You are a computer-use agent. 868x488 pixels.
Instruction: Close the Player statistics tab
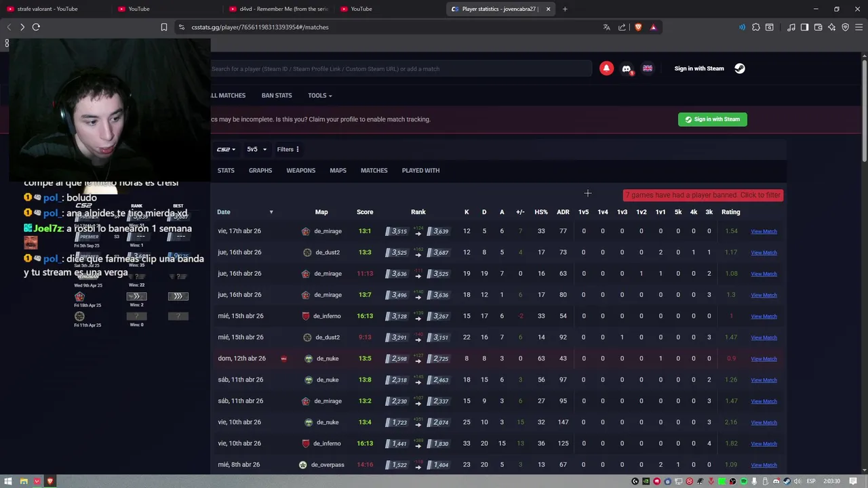548,9
